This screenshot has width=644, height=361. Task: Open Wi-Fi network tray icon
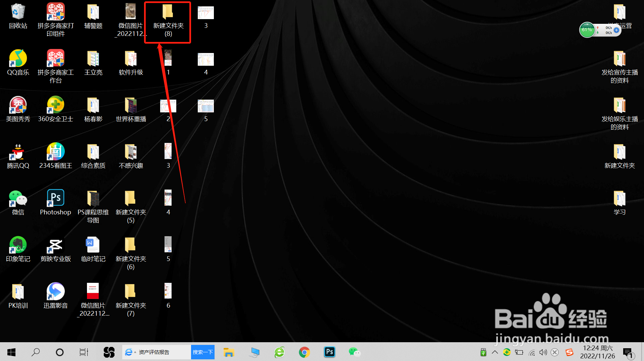532,352
